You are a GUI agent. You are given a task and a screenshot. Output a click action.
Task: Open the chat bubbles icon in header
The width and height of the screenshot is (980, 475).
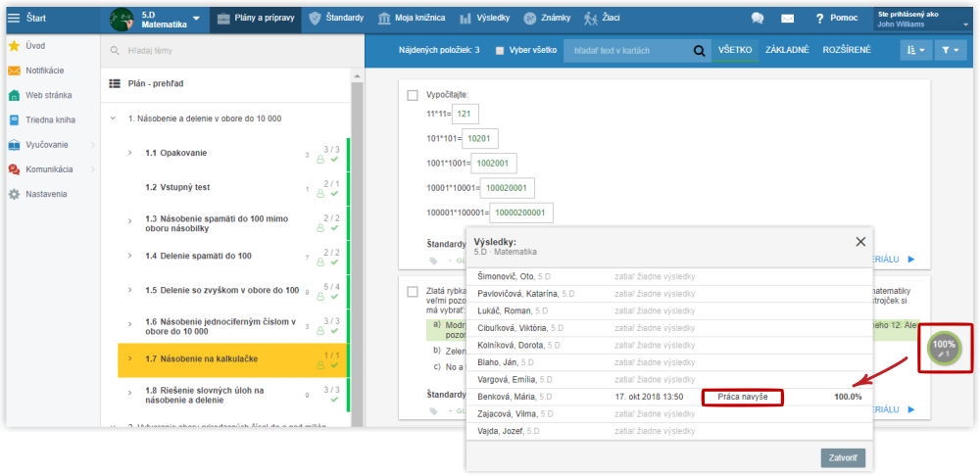click(758, 19)
